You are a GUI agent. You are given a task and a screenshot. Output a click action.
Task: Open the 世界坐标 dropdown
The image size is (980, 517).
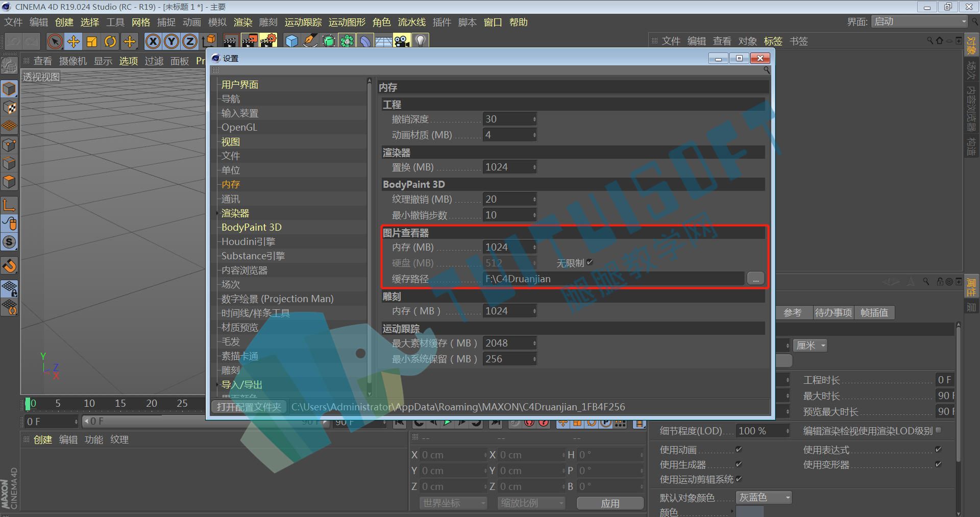tap(453, 503)
